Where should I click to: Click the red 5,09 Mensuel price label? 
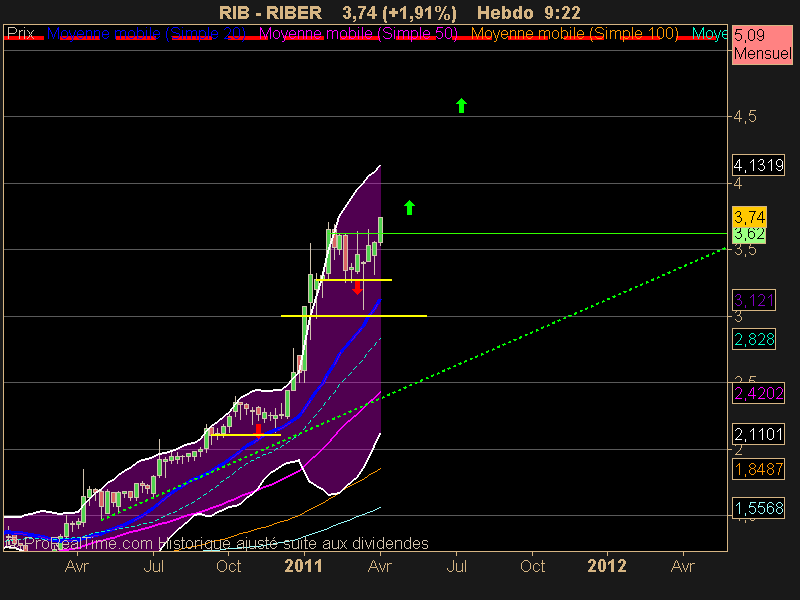tap(762, 44)
